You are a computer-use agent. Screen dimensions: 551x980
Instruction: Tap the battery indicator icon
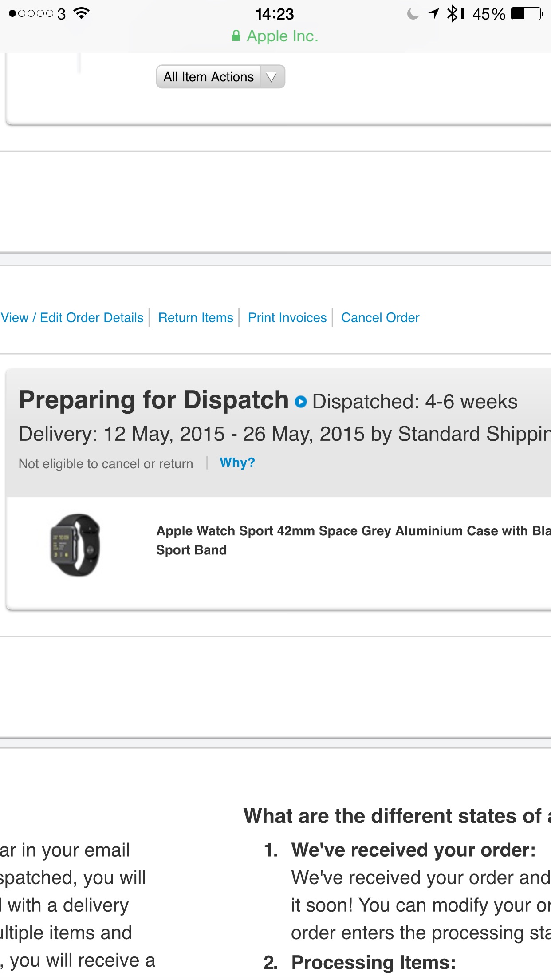tap(527, 14)
